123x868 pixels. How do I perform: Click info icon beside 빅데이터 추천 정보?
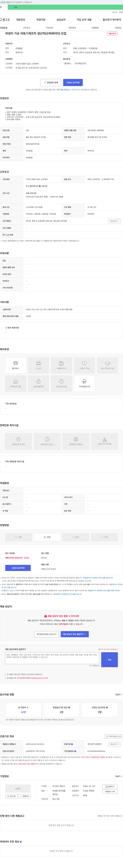click(21, 842)
